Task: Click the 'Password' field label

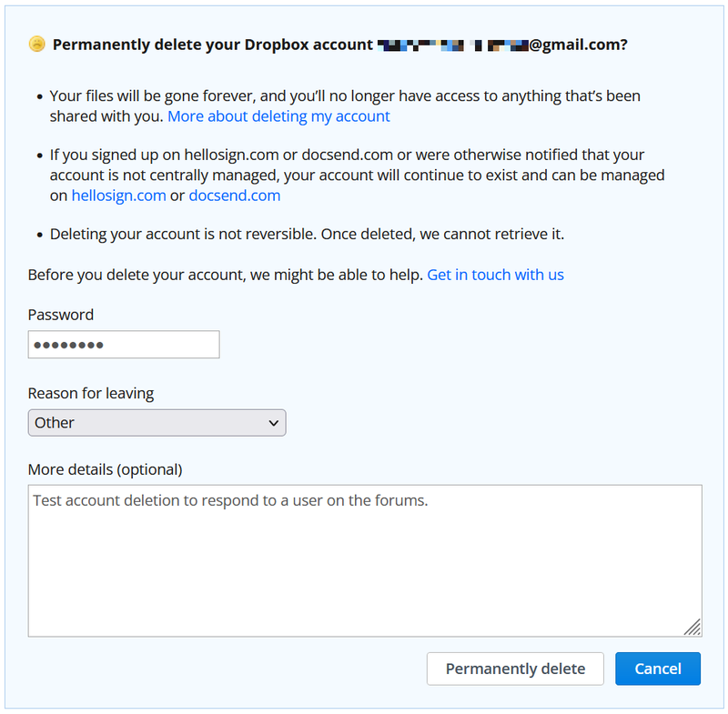Action: pos(60,315)
